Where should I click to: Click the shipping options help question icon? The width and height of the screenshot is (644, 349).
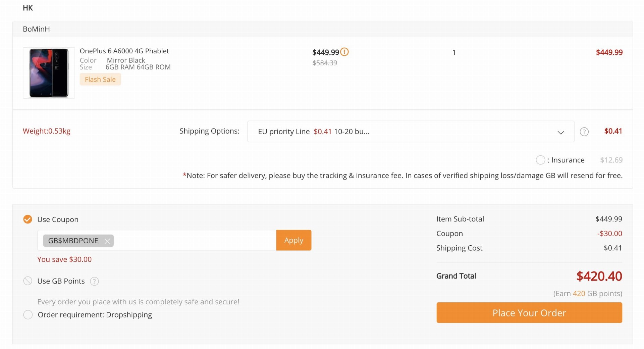[x=584, y=132]
